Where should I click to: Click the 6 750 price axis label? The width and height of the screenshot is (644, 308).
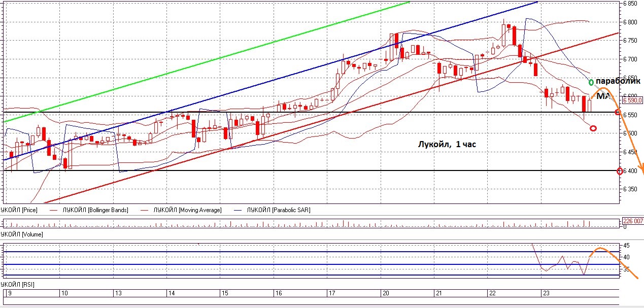point(630,41)
